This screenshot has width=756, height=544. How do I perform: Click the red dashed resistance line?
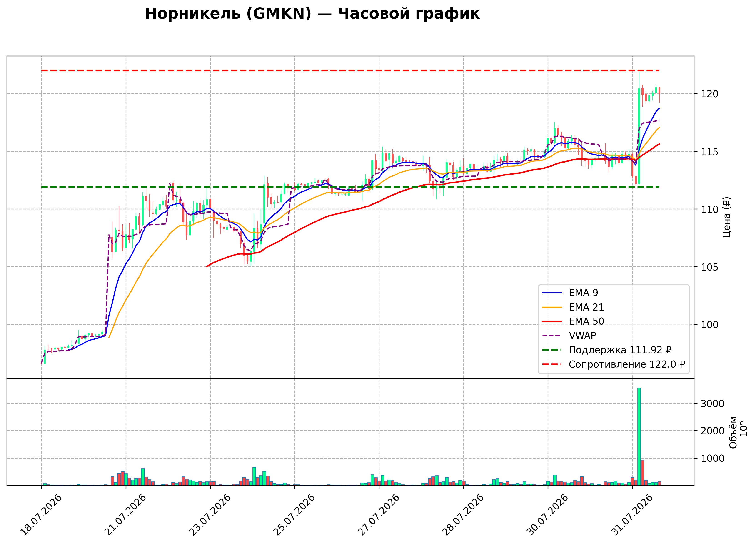point(350,71)
